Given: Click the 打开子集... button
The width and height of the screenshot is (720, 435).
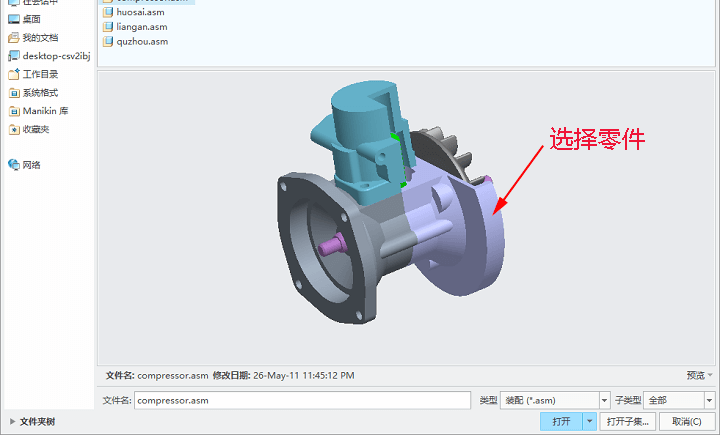Looking at the screenshot, I should 627,422.
